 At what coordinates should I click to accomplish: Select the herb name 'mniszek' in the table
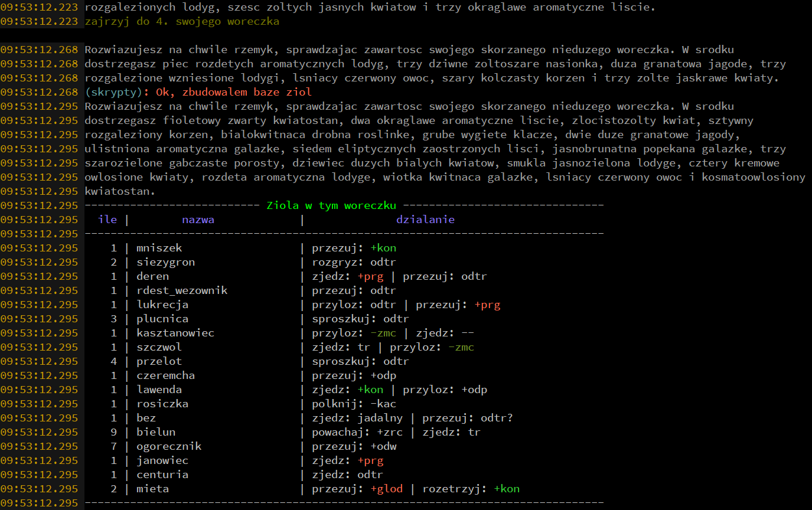[x=159, y=247]
